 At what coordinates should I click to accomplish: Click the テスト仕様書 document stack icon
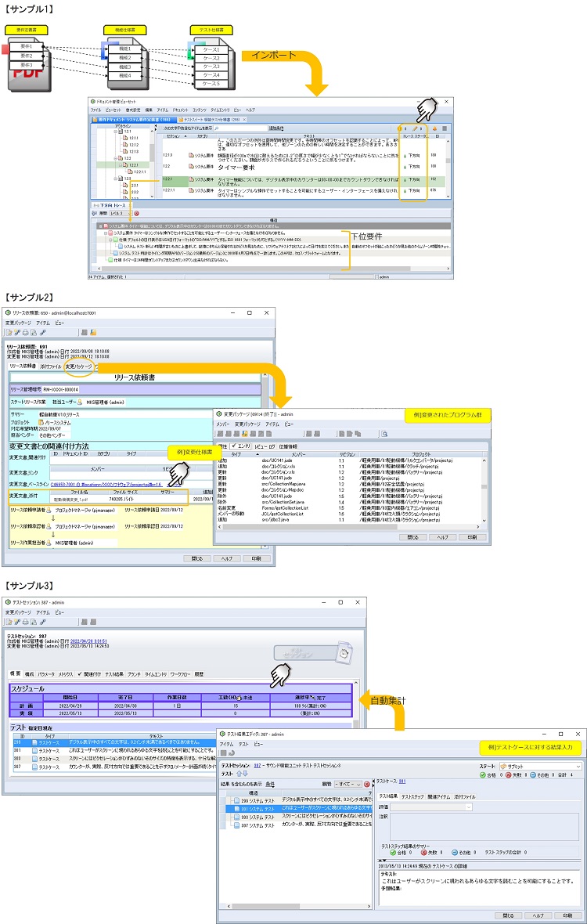click(x=211, y=61)
